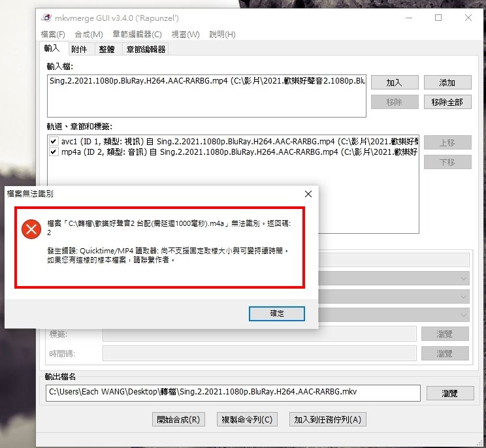The width and height of the screenshot is (486, 448).
Task: Click 加入到任務佇列(A) button
Action: (328, 419)
